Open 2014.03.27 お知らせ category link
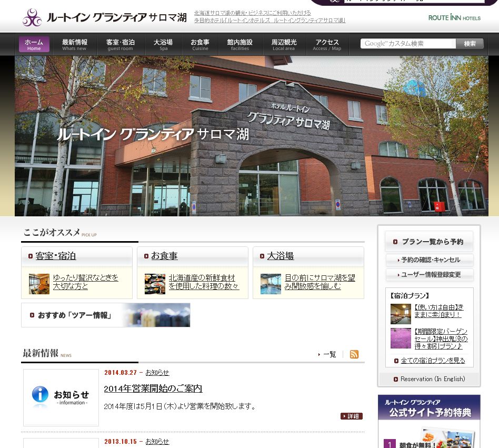This screenshot has height=448, width=499. pos(157,373)
